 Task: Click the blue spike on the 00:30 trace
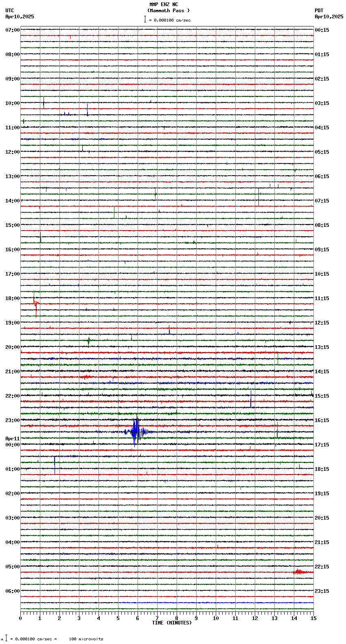55,464
